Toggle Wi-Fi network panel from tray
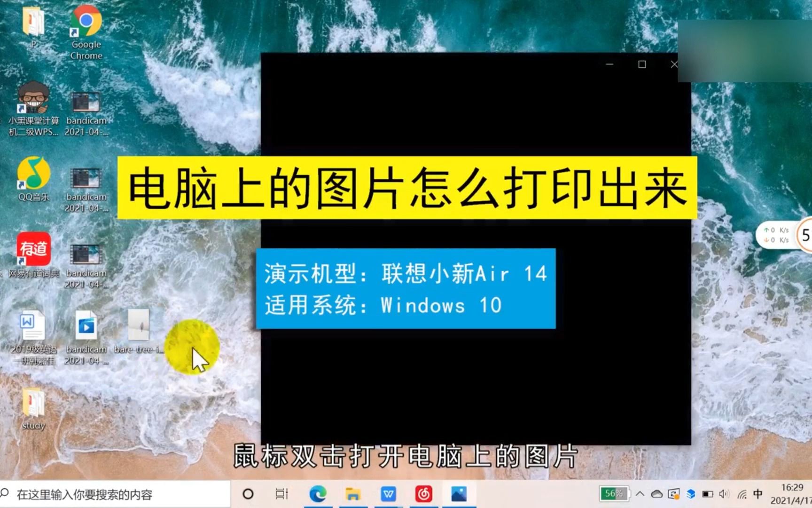Image resolution: width=812 pixels, height=508 pixels. (742, 495)
